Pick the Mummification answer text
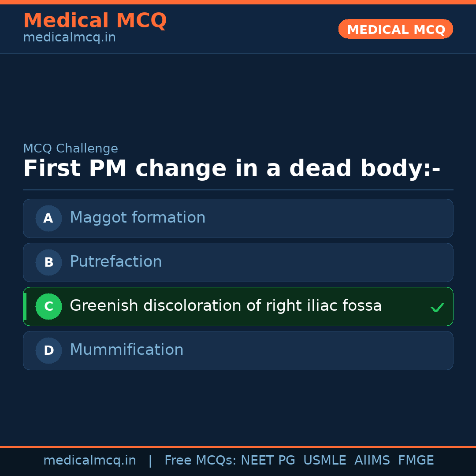Screen dimensions: 476x476 point(126,350)
